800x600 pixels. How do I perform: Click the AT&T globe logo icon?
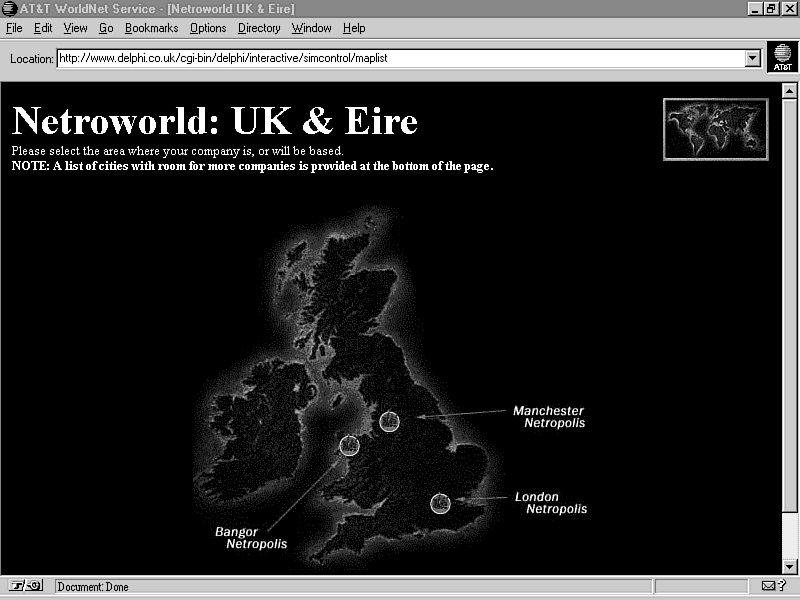click(x=782, y=57)
